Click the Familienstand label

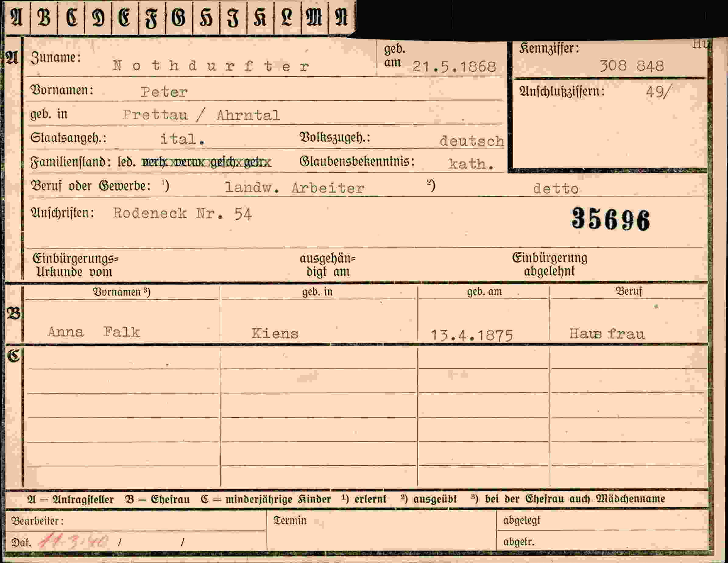coord(71,162)
